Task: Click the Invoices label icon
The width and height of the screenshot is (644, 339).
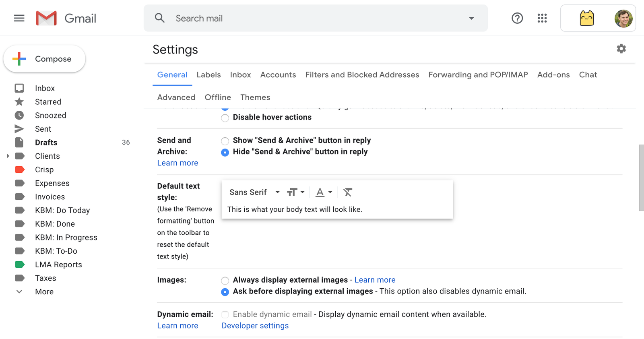Action: [20, 196]
